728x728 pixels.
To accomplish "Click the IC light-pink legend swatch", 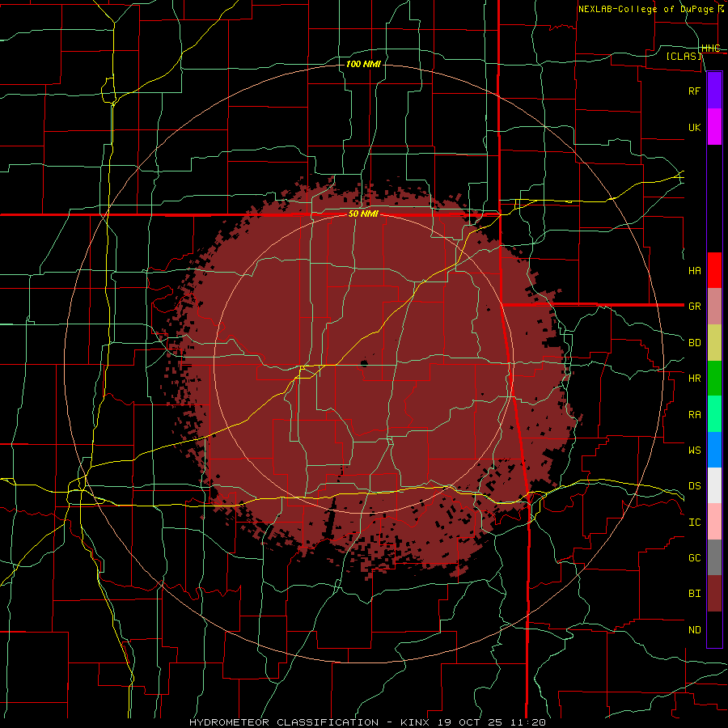I will [x=714, y=522].
